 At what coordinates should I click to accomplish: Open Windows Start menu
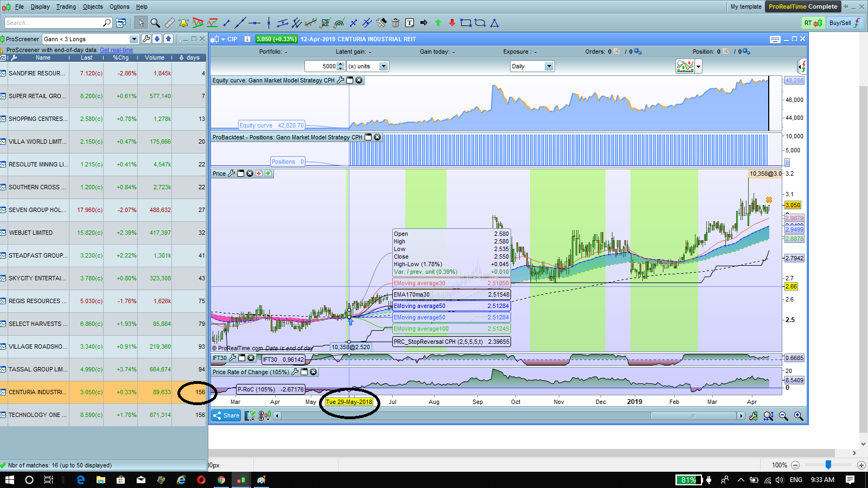pos(10,480)
